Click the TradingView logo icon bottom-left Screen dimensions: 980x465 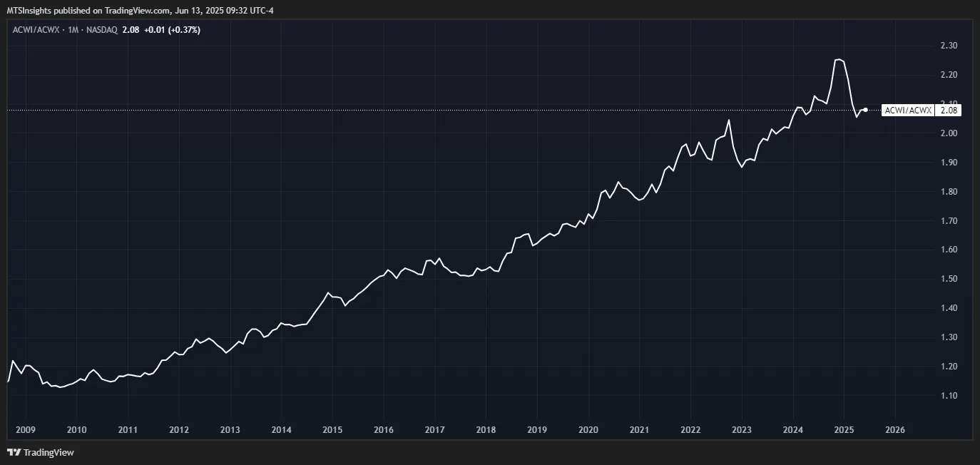click(13, 453)
